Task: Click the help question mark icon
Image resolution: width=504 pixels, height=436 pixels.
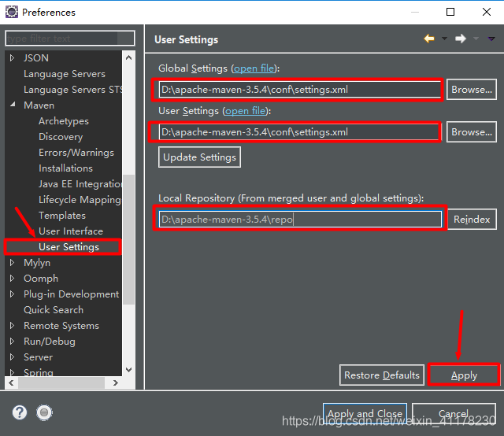Action: tap(20, 412)
